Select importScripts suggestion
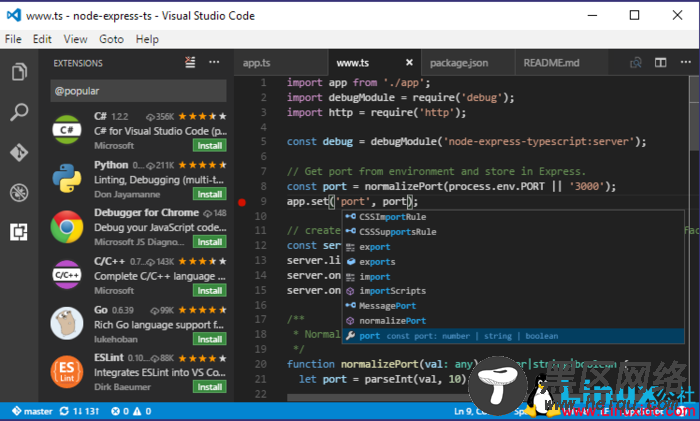The image size is (700, 421). coord(513,291)
